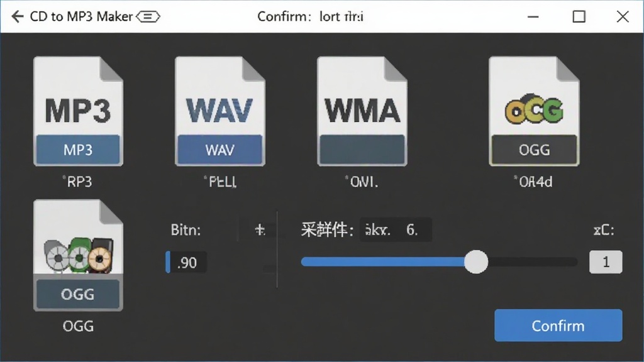Pick the WMA format file icon
The width and height of the screenshot is (644, 362).
(x=362, y=111)
